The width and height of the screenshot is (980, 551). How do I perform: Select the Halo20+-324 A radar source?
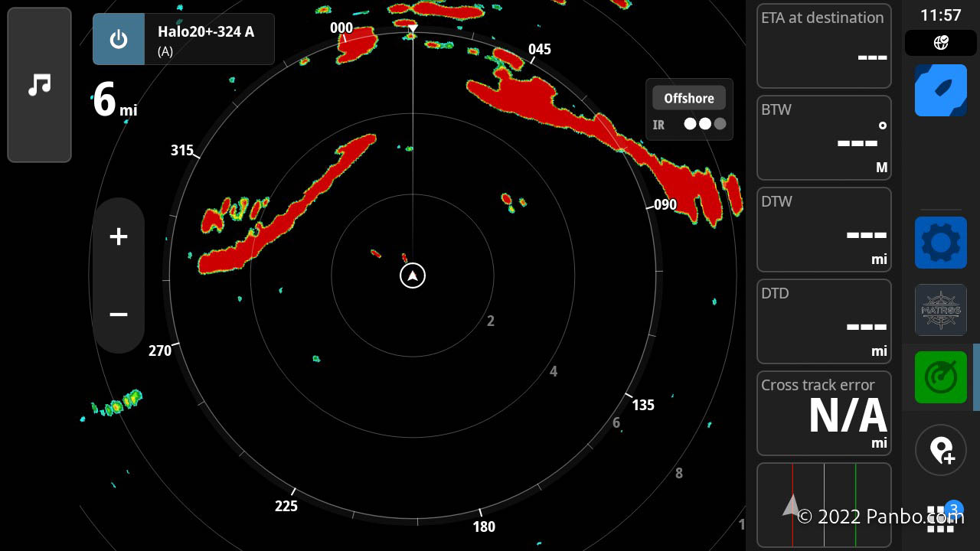click(209, 39)
